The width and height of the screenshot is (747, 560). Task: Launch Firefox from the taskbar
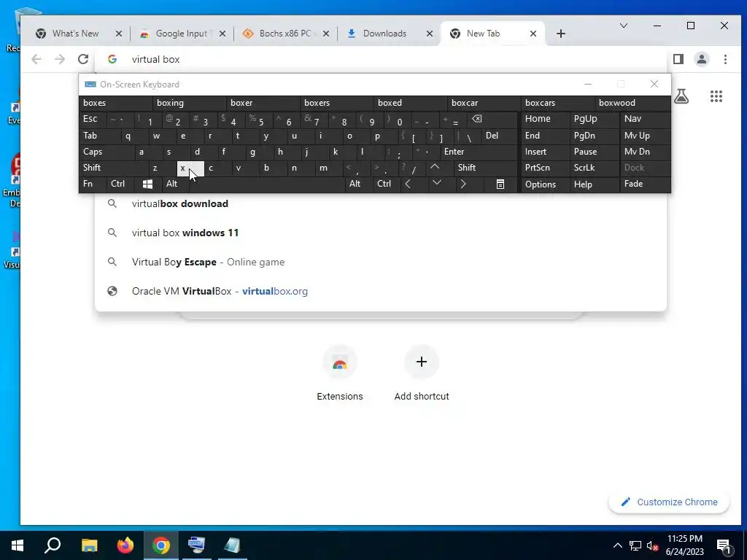(125, 545)
